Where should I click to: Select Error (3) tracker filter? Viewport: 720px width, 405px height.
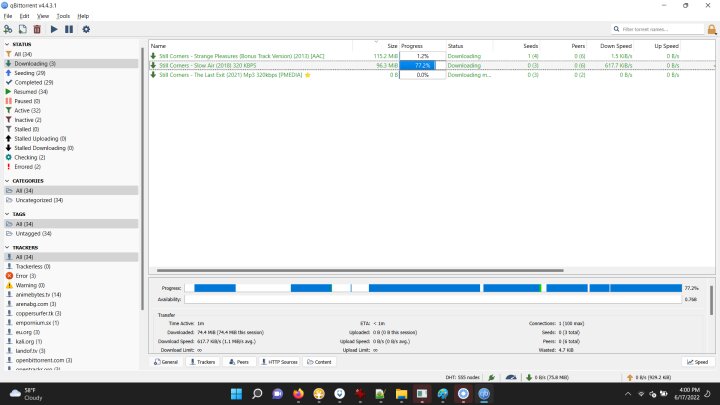[x=71, y=276]
